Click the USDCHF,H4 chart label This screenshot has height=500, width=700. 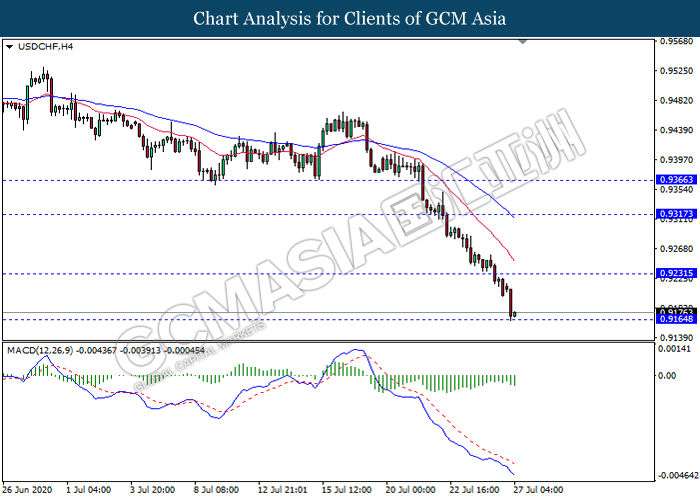46,46
